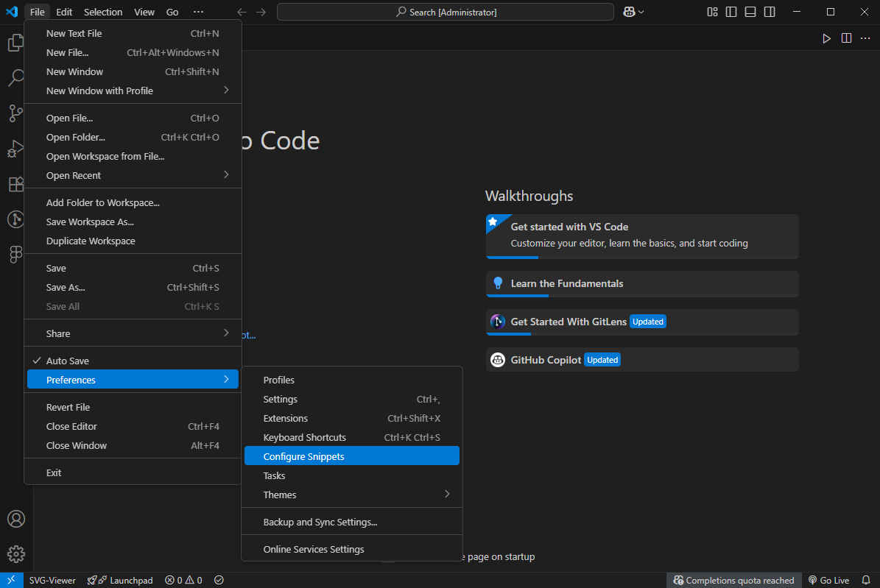Run the current file with the play button
Viewport: 880px width, 588px height.
827,38
